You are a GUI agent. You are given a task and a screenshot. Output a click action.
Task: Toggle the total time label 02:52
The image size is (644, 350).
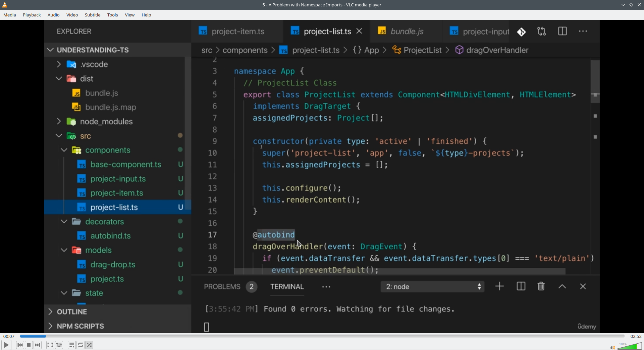click(x=636, y=336)
